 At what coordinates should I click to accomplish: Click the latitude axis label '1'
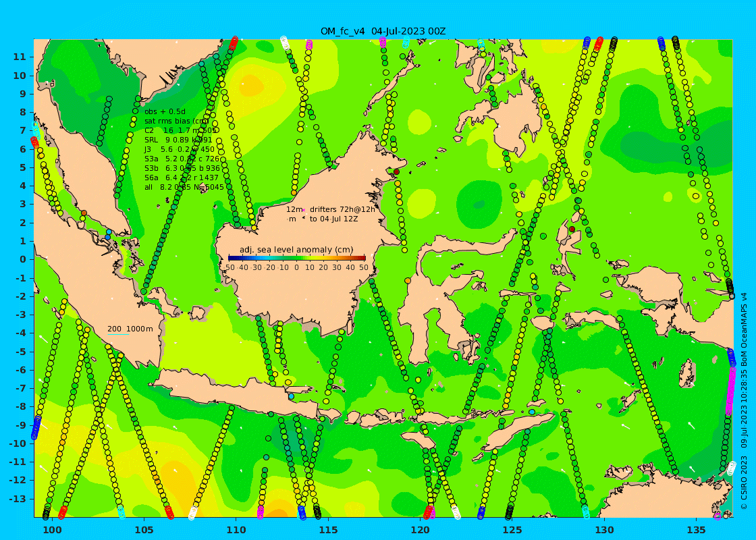click(x=23, y=241)
